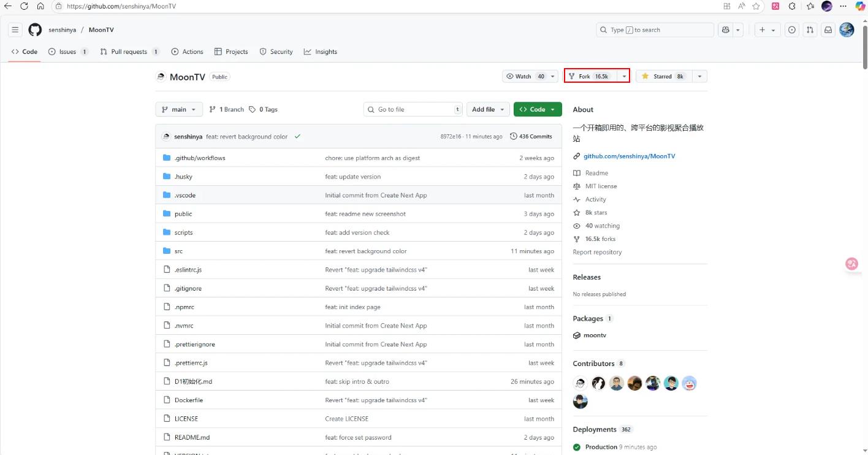Open the Pull requests tab

coord(129,52)
